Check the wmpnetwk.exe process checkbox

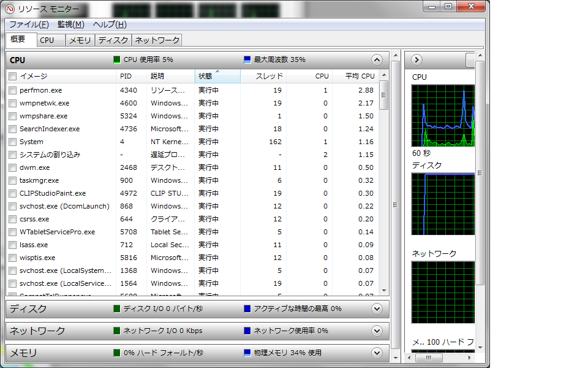tap(13, 103)
